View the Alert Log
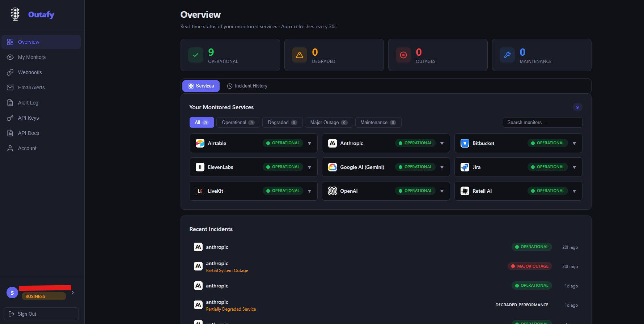 point(41,103)
